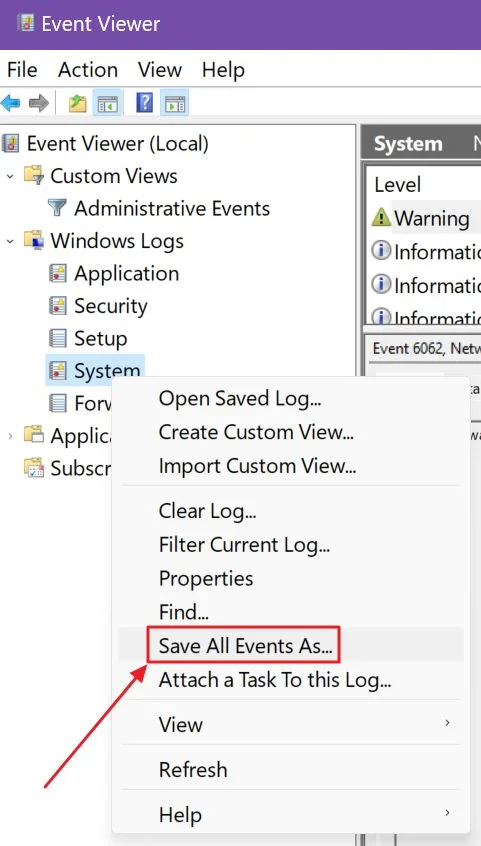The width and height of the screenshot is (481, 846).
Task: Click the Up One Level folder icon
Action: (x=77, y=103)
